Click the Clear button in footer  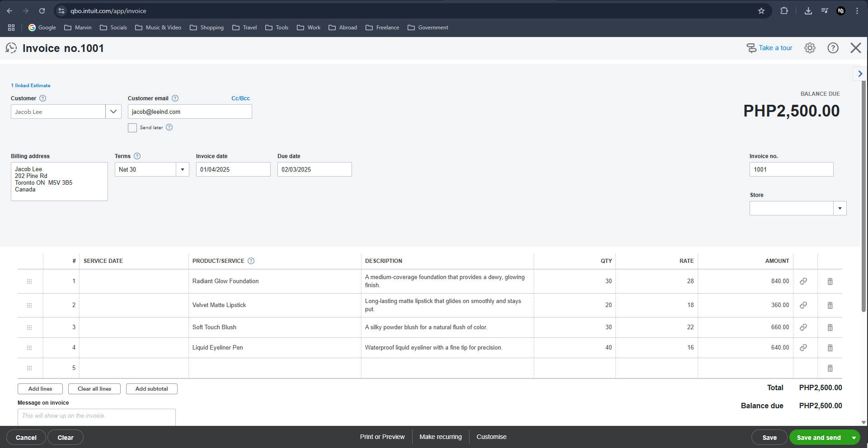click(66, 438)
